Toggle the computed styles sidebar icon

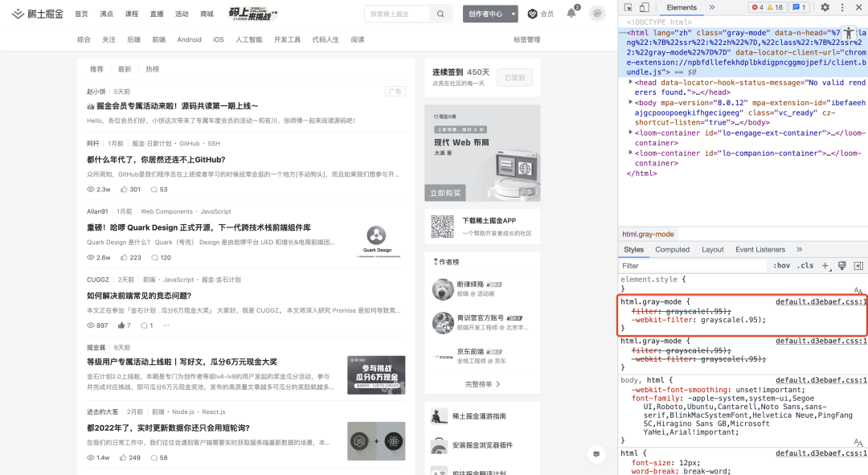pyautogui.click(x=858, y=266)
